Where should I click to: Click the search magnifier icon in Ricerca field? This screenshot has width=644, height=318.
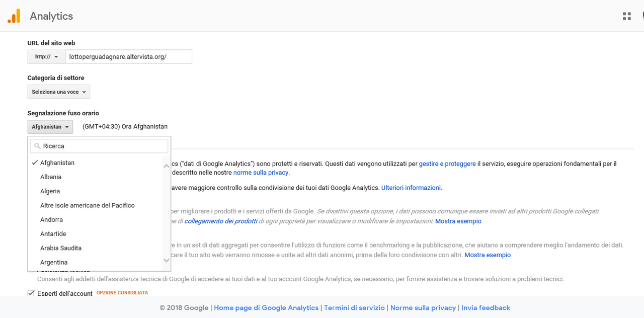(x=37, y=146)
